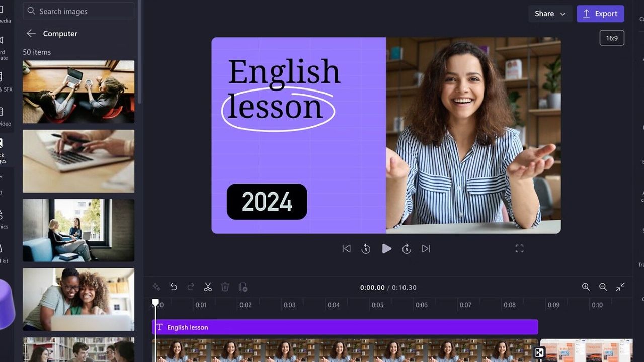Click the transition icon between video clips
This screenshot has width=644, height=362.
(539, 353)
